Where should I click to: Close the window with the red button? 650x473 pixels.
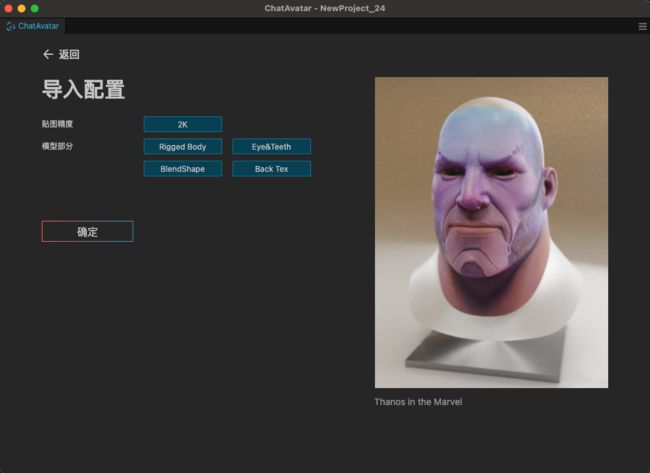[x=8, y=8]
